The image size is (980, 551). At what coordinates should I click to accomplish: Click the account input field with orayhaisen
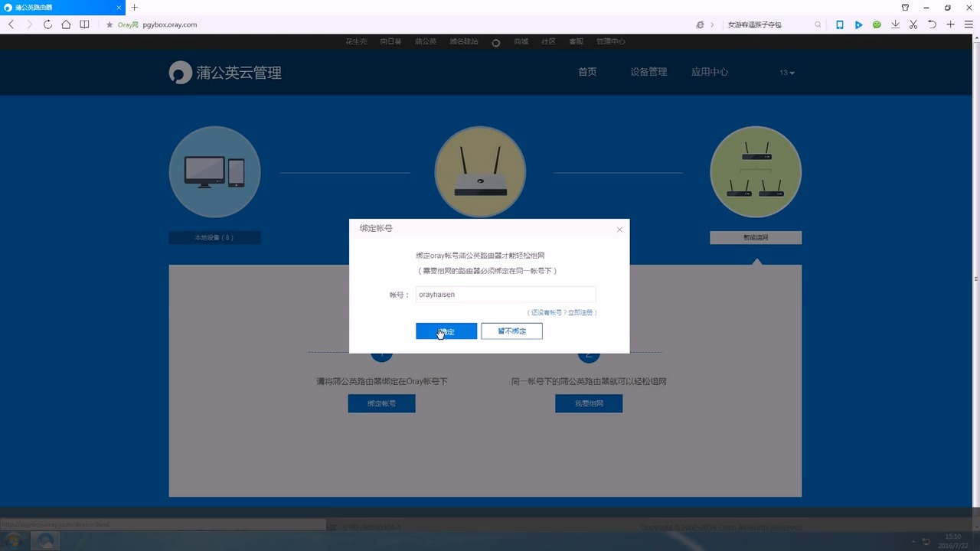[505, 295]
